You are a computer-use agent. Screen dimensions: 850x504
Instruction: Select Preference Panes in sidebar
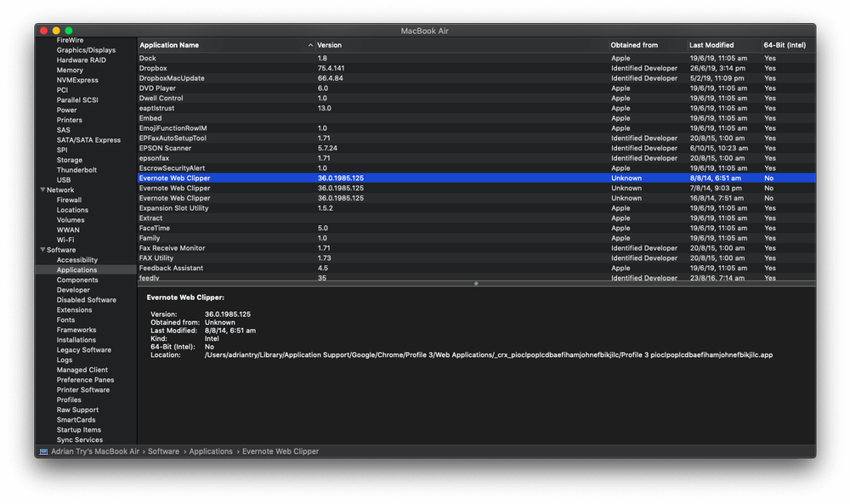[x=85, y=380]
